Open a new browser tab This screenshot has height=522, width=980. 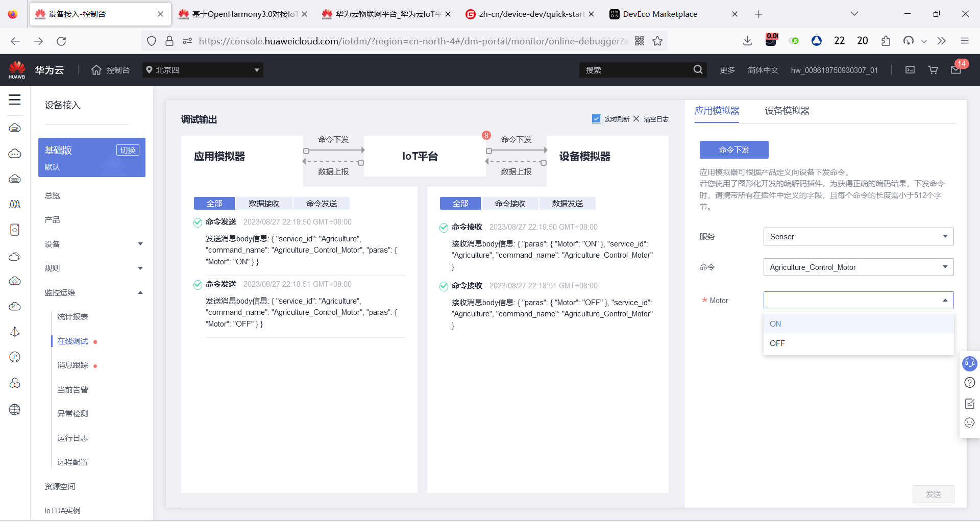click(x=758, y=14)
